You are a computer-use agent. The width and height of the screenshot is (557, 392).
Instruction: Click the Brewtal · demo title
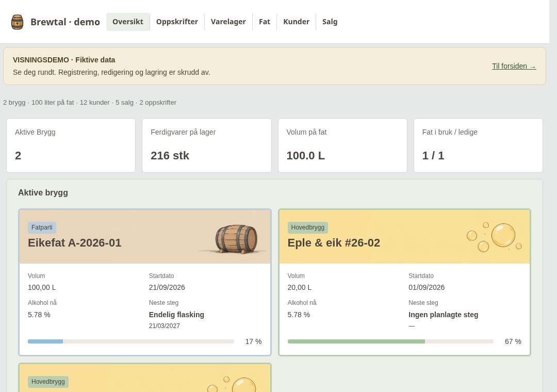[x=65, y=22]
